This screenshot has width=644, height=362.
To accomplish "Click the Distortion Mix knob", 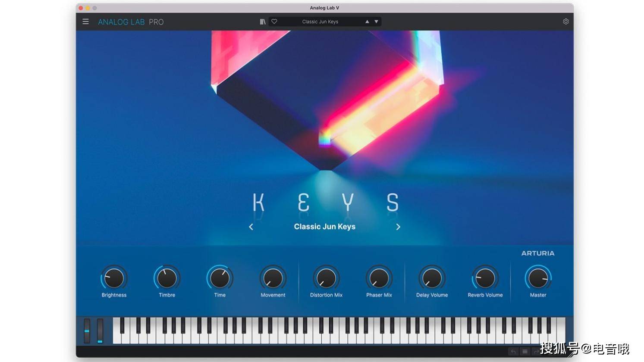I will coord(326,278).
